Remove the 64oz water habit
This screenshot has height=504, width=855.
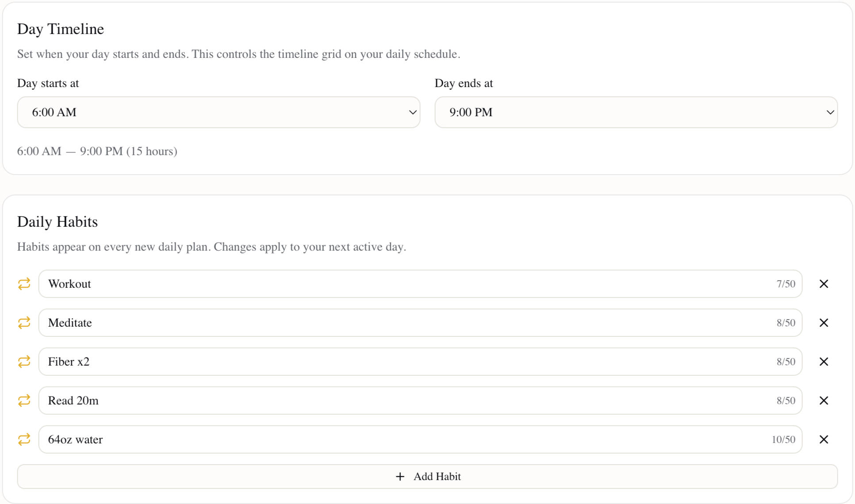coord(824,439)
